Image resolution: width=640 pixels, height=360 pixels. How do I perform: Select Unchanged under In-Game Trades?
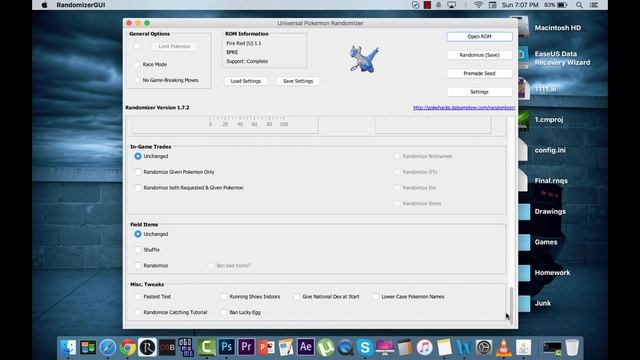[x=138, y=156]
